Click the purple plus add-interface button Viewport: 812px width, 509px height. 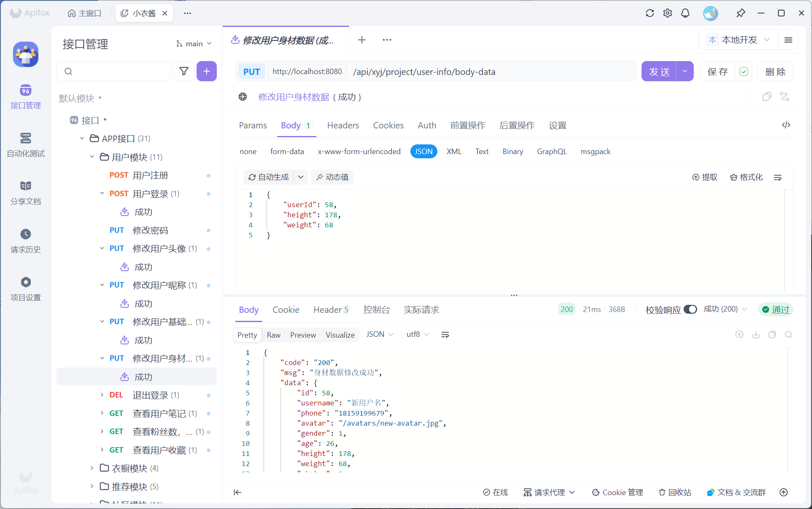click(x=206, y=71)
